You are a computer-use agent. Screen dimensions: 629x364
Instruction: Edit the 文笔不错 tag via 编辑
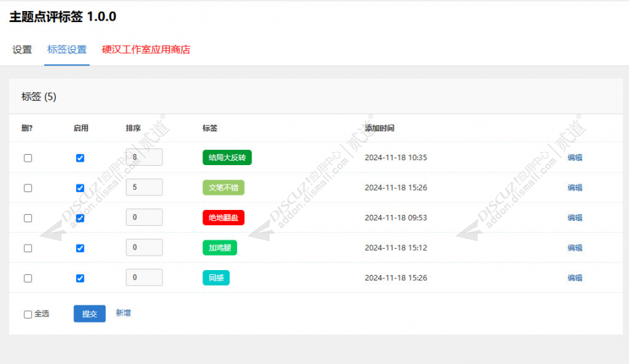pyautogui.click(x=575, y=188)
